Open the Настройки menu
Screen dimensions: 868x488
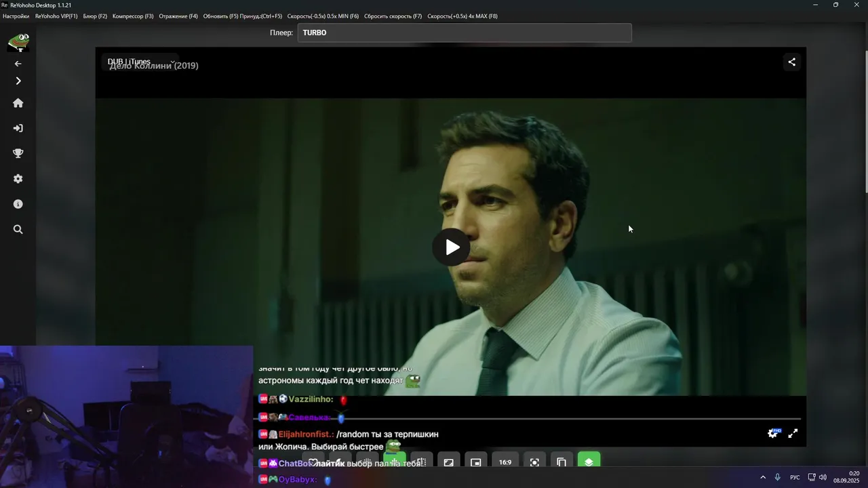(x=16, y=16)
